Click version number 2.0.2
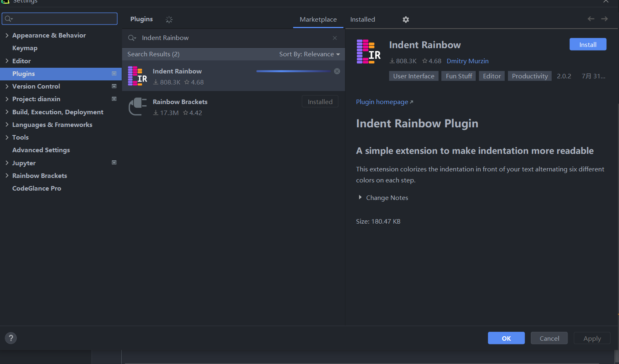The height and width of the screenshot is (364, 619). coord(564,76)
